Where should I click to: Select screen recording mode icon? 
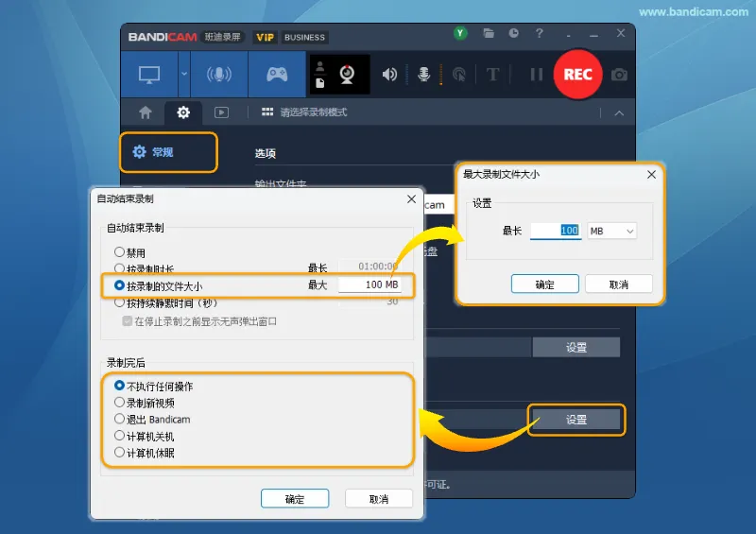pos(149,75)
